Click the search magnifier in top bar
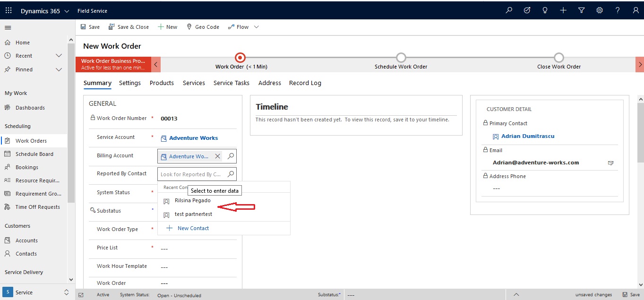 pyautogui.click(x=509, y=10)
